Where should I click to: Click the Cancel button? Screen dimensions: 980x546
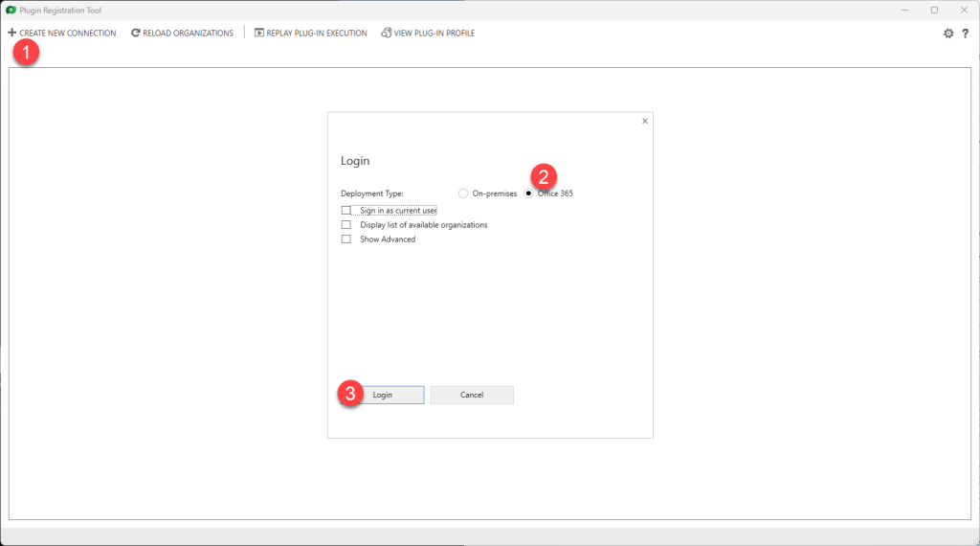(x=472, y=395)
